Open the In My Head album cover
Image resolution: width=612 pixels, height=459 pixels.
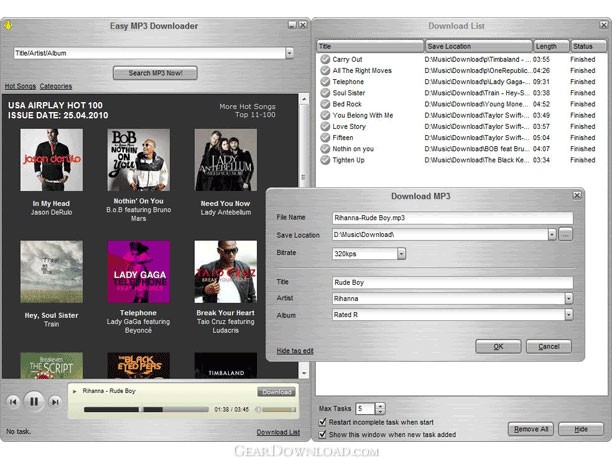(52, 160)
